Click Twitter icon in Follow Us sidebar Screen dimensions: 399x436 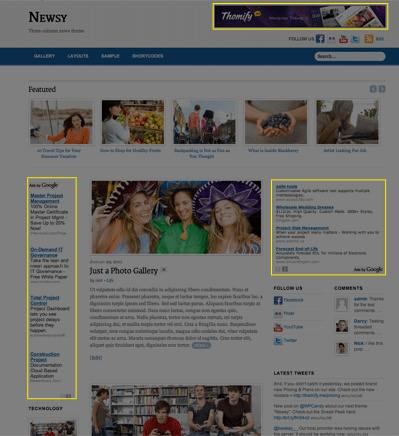pyautogui.click(x=278, y=341)
